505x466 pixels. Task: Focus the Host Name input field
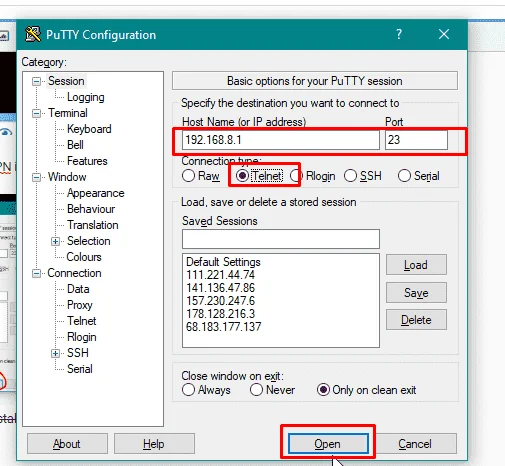[x=281, y=140]
